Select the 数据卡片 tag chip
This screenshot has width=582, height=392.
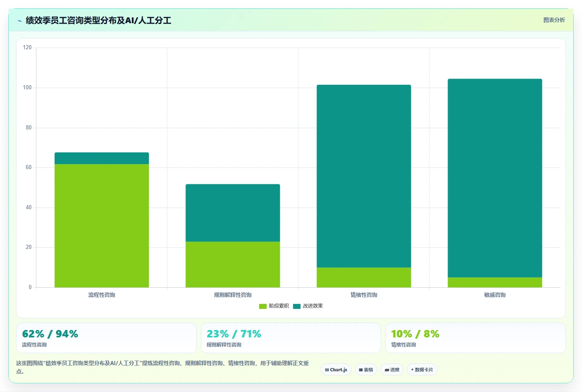[x=422, y=370]
